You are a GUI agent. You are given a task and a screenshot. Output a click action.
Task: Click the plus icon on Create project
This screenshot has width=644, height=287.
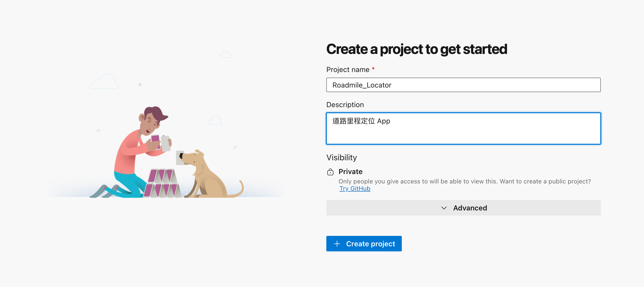(x=337, y=244)
